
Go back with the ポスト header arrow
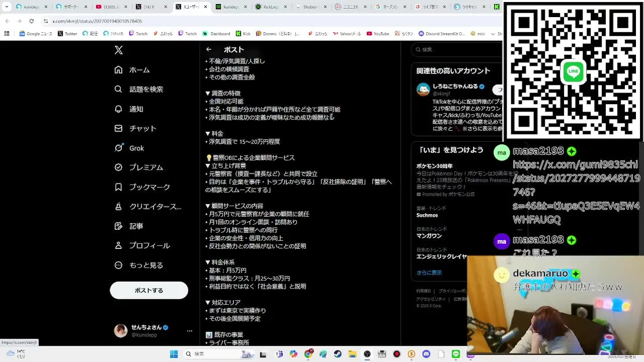point(209,49)
